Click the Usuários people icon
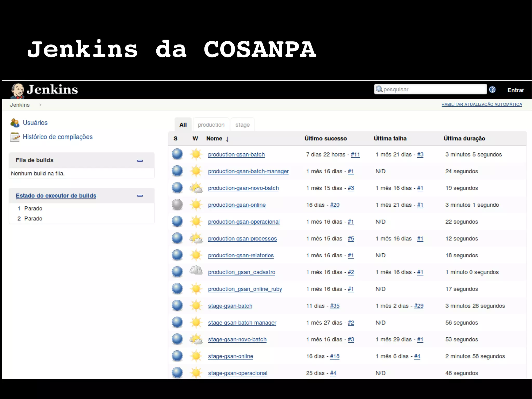 tap(15, 123)
